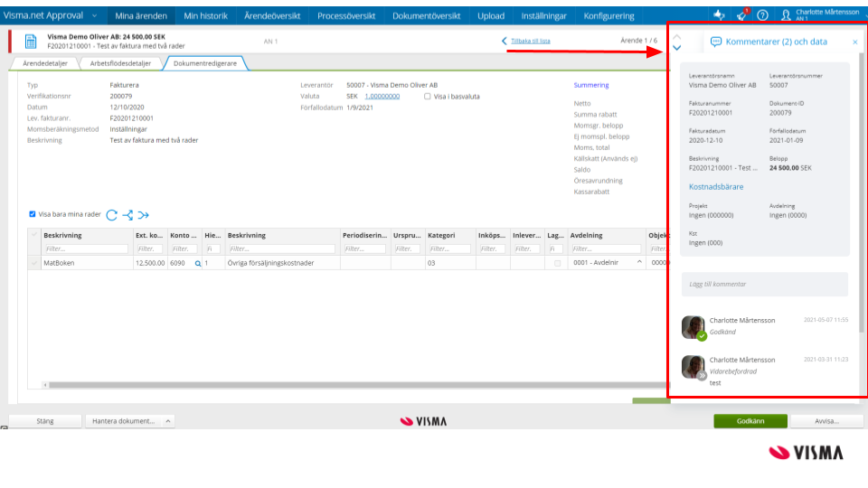Screen dimensions: 868x488
Task: Switch to Arbetsflödesdetaljer tab
Action: [x=120, y=63]
